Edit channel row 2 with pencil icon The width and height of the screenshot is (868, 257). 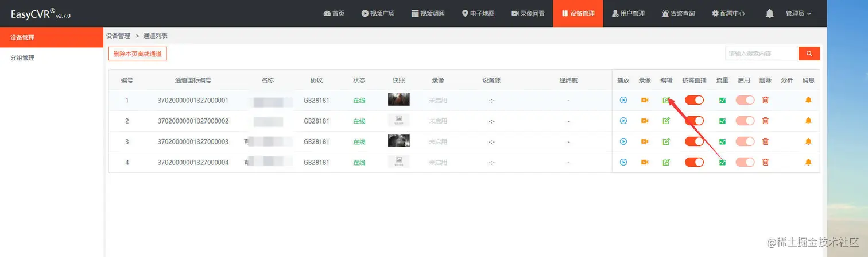click(666, 121)
